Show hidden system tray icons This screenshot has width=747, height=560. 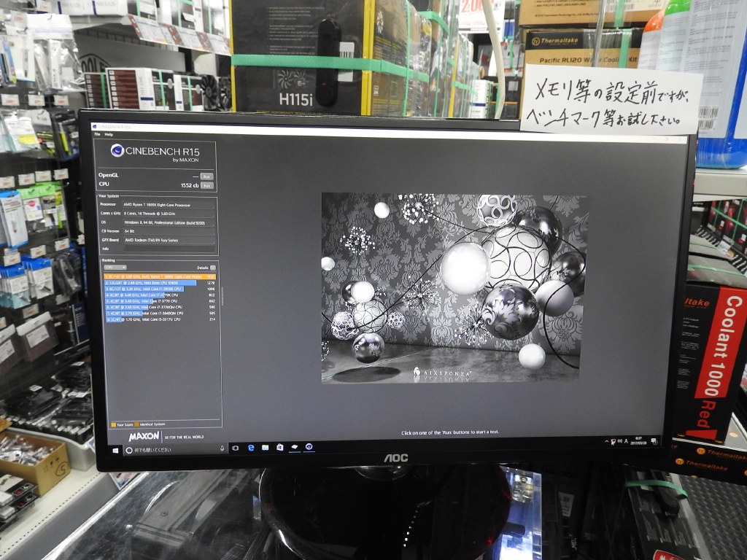click(606, 441)
